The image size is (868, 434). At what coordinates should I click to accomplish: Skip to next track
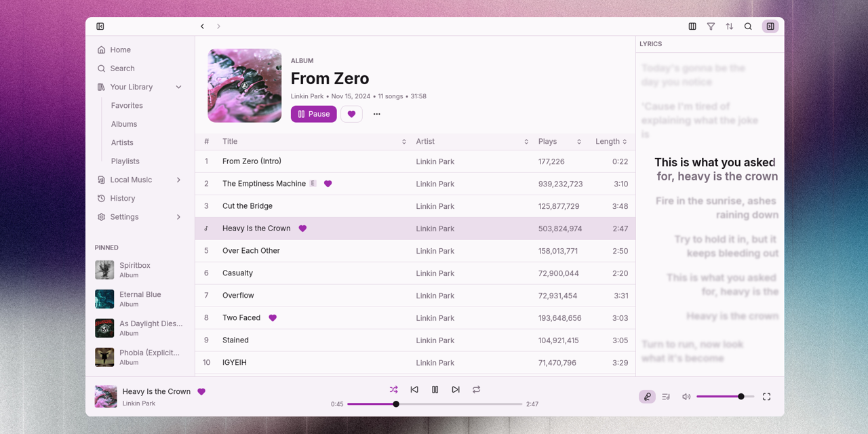click(456, 390)
